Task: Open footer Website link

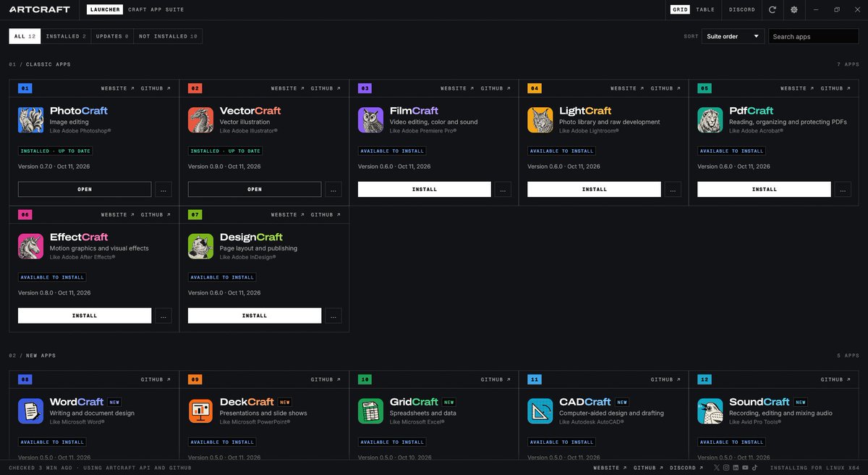Action: pos(610,468)
